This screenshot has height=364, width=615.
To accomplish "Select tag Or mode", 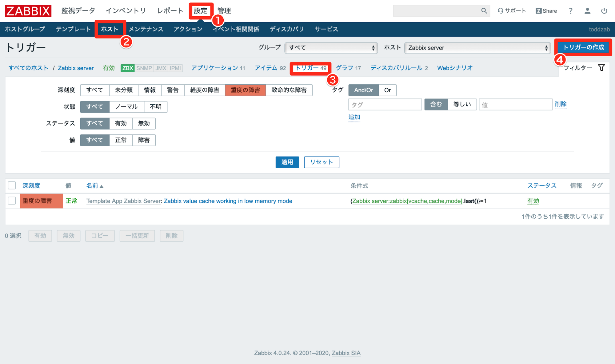I will pos(387,90).
